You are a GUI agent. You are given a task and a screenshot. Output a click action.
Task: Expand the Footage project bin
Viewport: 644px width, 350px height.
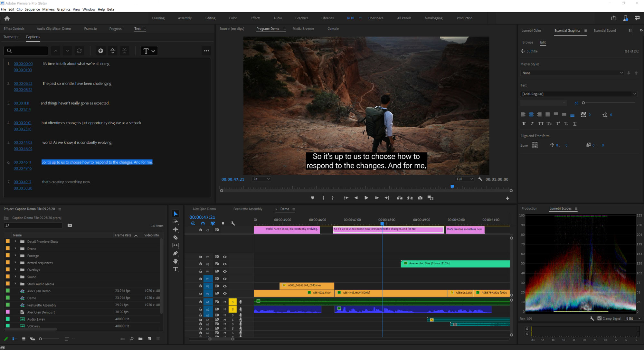(15, 256)
